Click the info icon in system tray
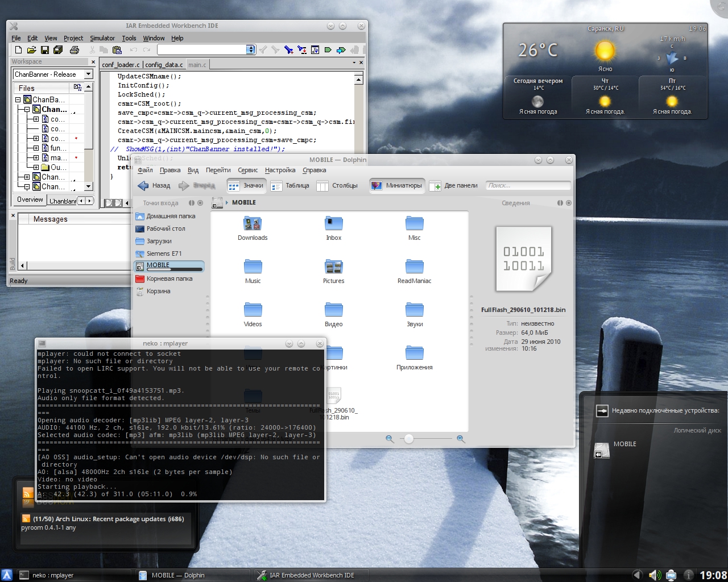This screenshot has width=728, height=582. [x=688, y=575]
